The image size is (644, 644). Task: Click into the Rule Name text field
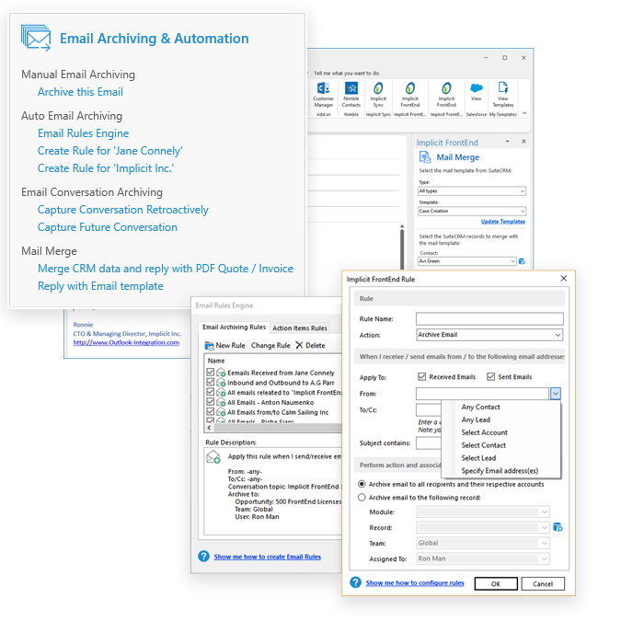(489, 318)
